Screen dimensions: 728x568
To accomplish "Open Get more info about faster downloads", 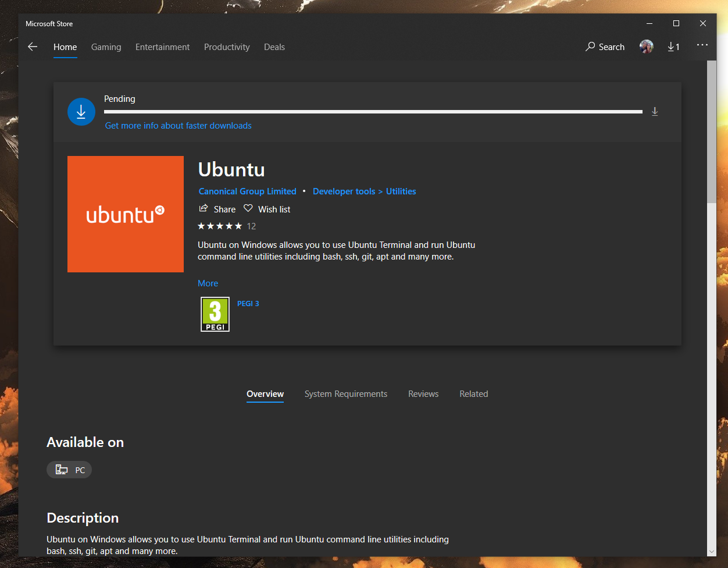I will pyautogui.click(x=179, y=126).
